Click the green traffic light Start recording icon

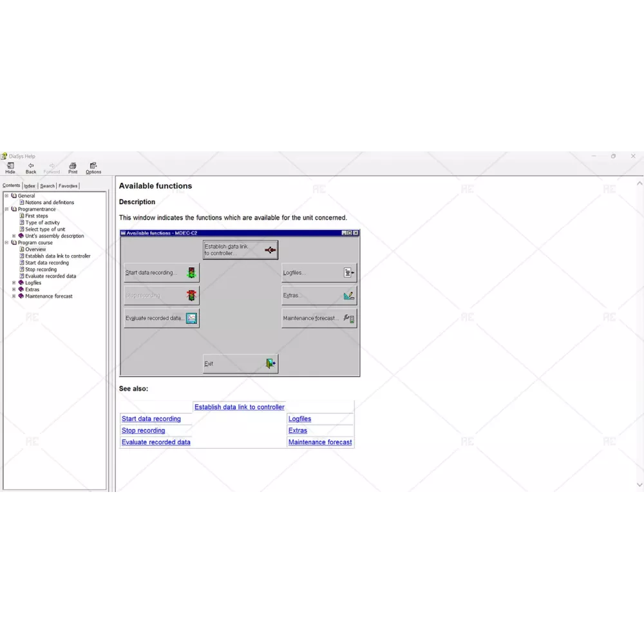pyautogui.click(x=191, y=273)
